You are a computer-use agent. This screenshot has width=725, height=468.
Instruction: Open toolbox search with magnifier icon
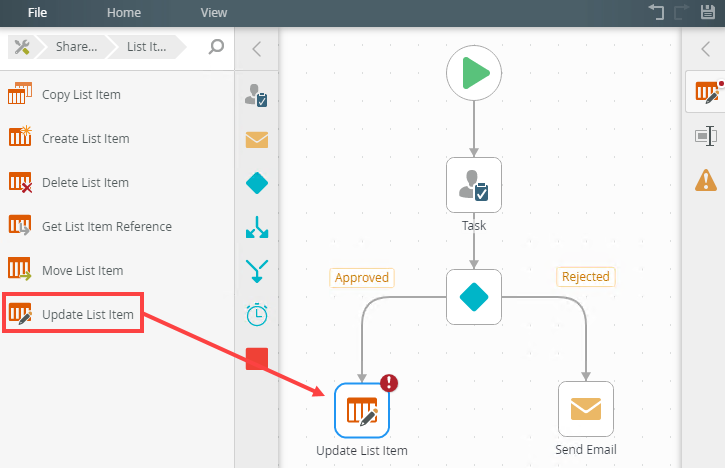point(216,47)
